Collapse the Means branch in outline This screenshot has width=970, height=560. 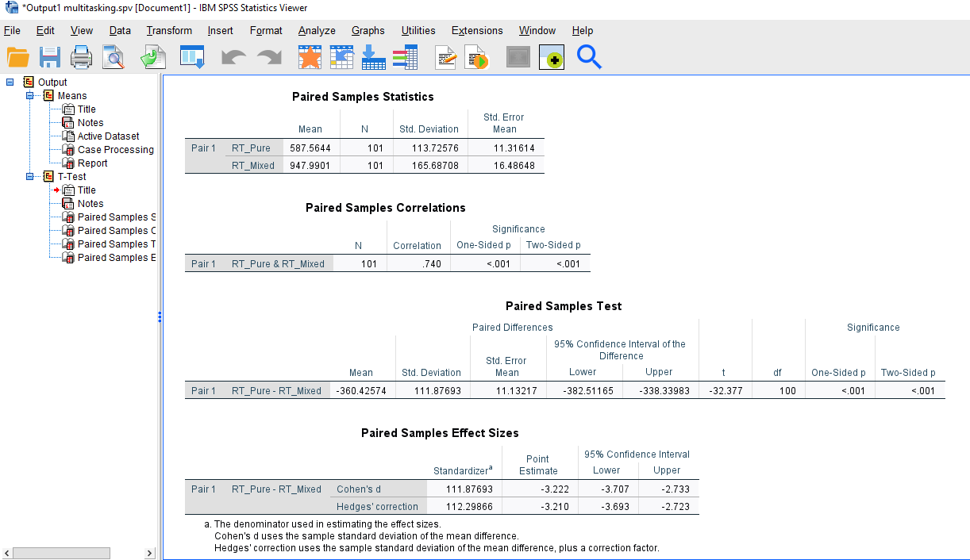30,95
